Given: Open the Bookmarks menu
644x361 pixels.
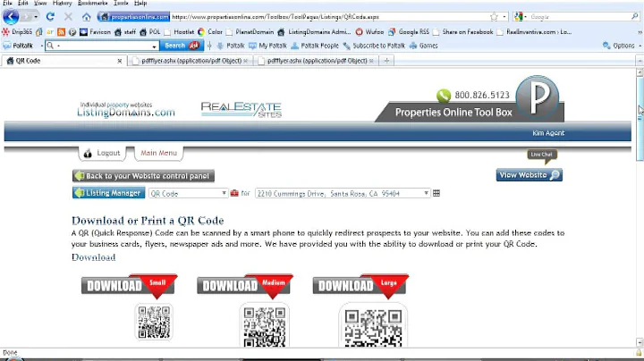Looking at the screenshot, I should pyautogui.click(x=93, y=4).
